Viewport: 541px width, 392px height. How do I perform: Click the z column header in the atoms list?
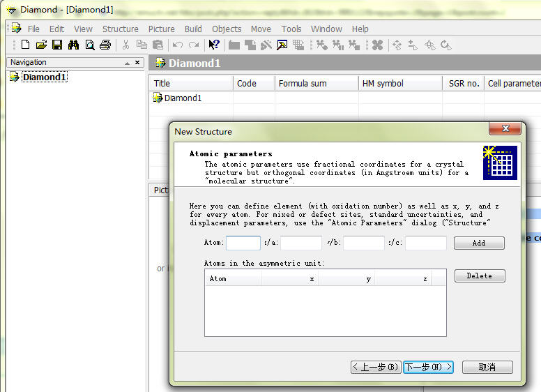[403, 279]
